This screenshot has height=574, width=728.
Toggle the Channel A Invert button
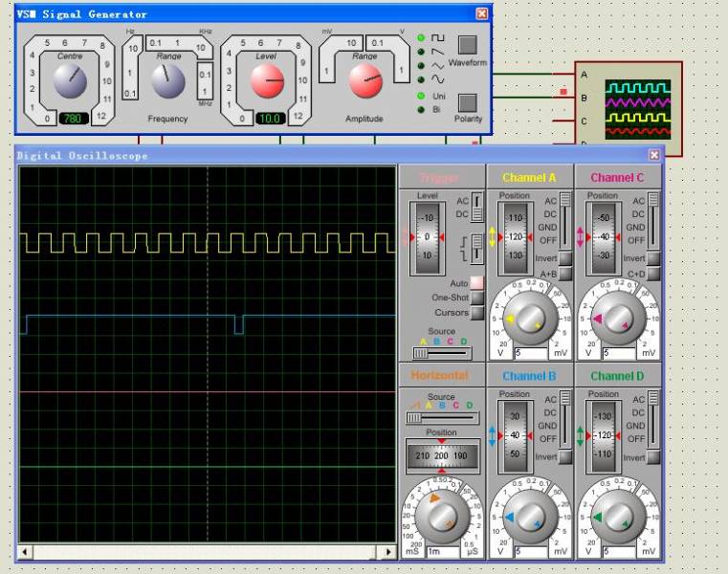[565, 258]
